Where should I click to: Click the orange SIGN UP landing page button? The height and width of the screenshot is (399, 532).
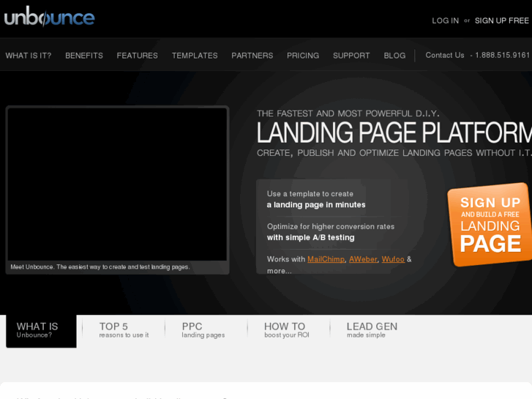point(490,225)
